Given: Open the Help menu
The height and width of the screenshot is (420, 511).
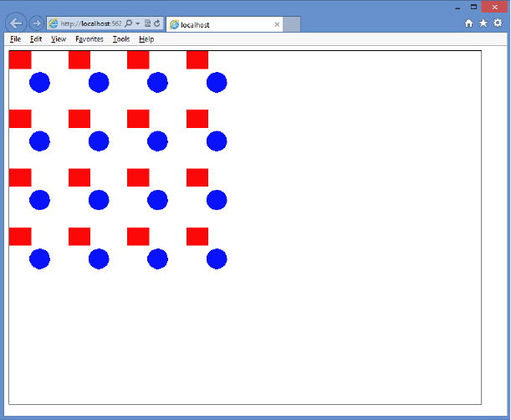Looking at the screenshot, I should (146, 39).
